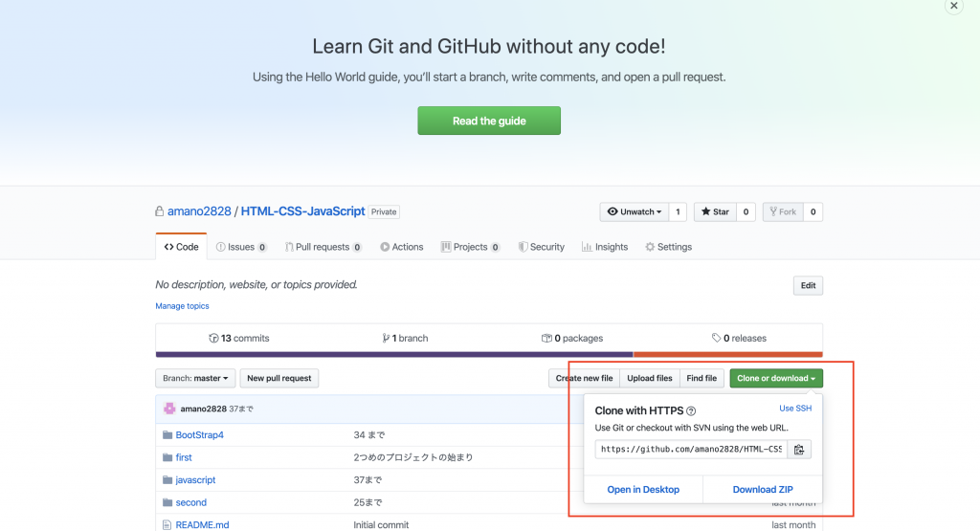
Task: Open the amano2828 commit author link
Action: coord(203,409)
